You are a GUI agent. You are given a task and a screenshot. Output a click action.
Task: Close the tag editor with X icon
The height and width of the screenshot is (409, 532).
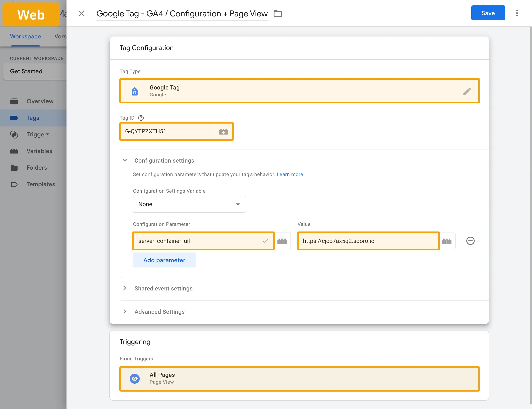[x=81, y=13]
